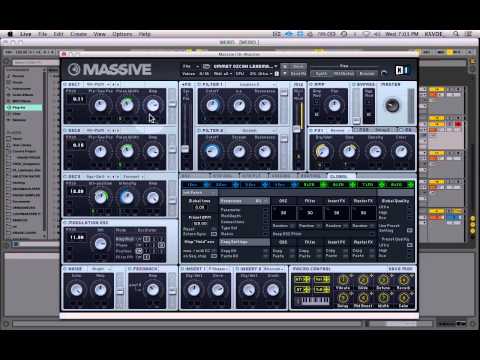Screen dimensions: 480x360
Task: Click macro knob 4 labeled Reverb
Action: (x=403, y=280)
